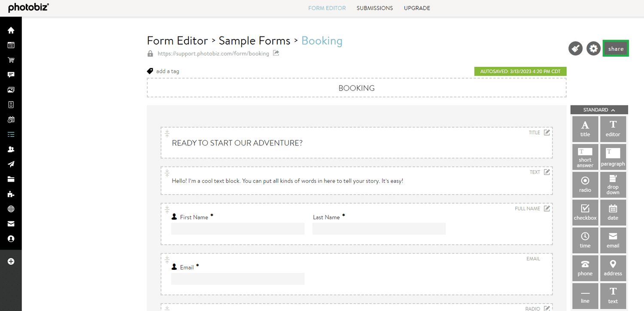Screen dimensions: 644x311
Task: Open the invoice document icon in the sidebar
Action: 11,105
